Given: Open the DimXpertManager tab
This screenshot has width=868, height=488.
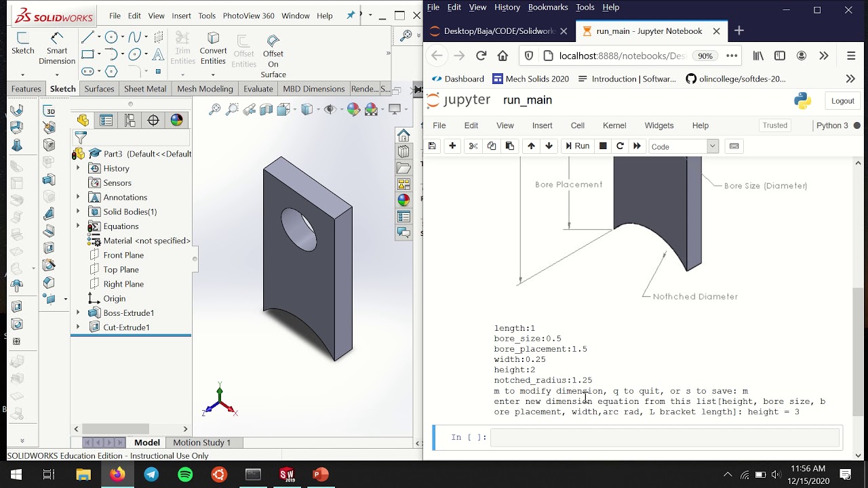Looking at the screenshot, I should tap(153, 120).
